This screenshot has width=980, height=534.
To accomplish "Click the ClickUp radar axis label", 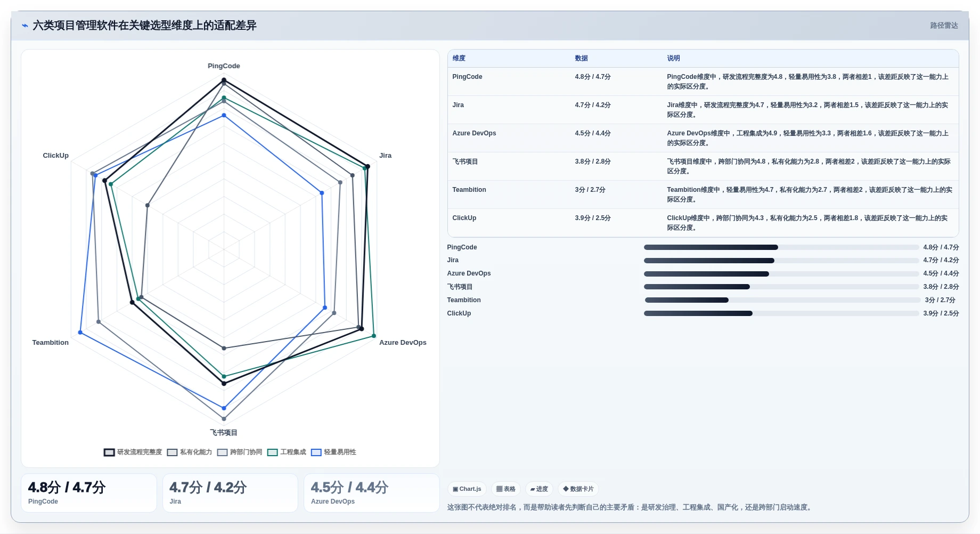I will point(56,156).
